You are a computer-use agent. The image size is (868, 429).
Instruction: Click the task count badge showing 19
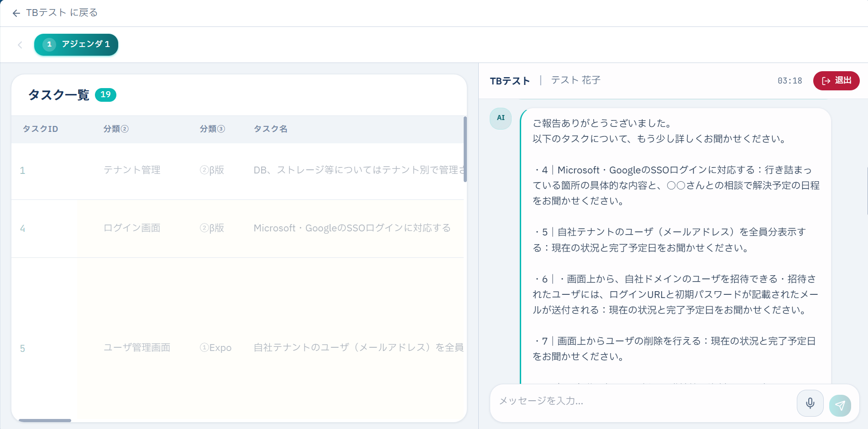[x=105, y=94]
